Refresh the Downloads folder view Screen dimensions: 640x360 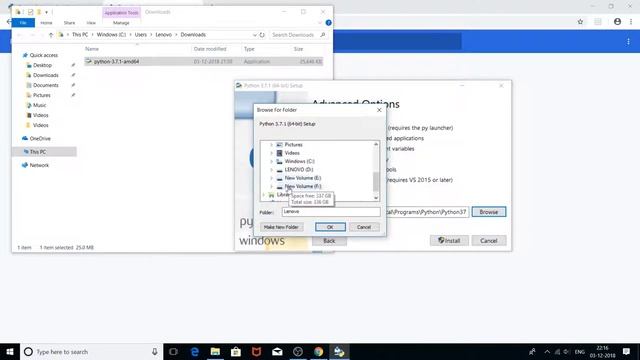pyautogui.click(x=262, y=35)
